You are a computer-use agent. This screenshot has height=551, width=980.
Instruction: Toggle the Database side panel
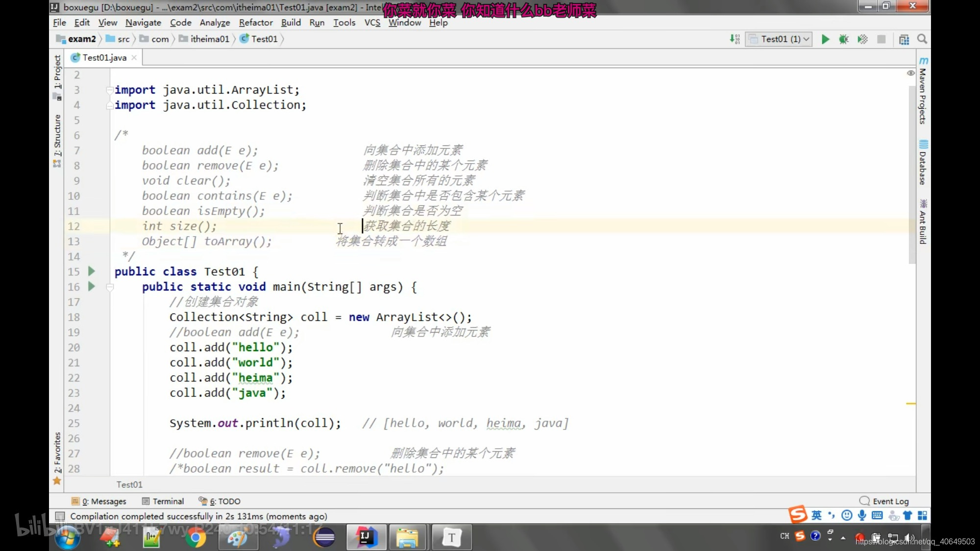pyautogui.click(x=923, y=162)
